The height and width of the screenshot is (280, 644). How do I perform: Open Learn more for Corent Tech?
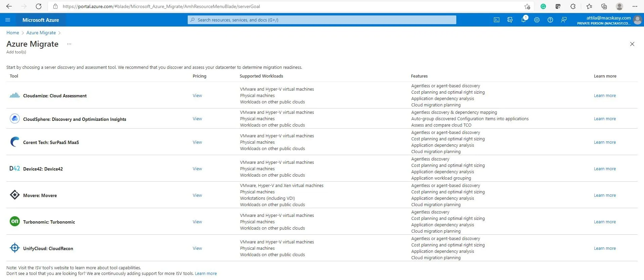pyautogui.click(x=605, y=142)
